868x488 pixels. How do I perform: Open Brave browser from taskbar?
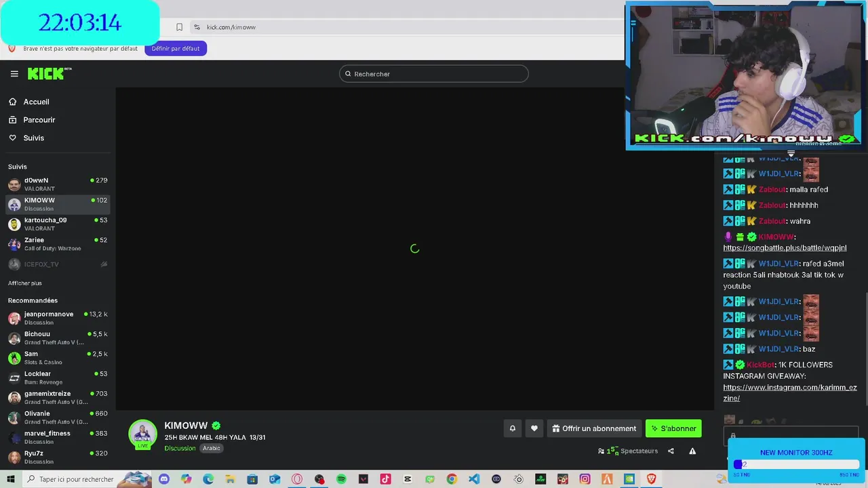(652, 479)
